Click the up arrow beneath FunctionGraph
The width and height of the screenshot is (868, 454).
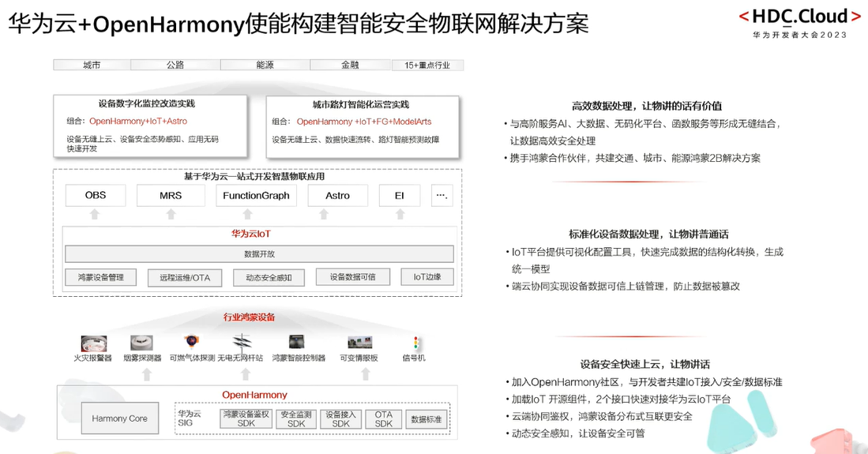coord(247,214)
